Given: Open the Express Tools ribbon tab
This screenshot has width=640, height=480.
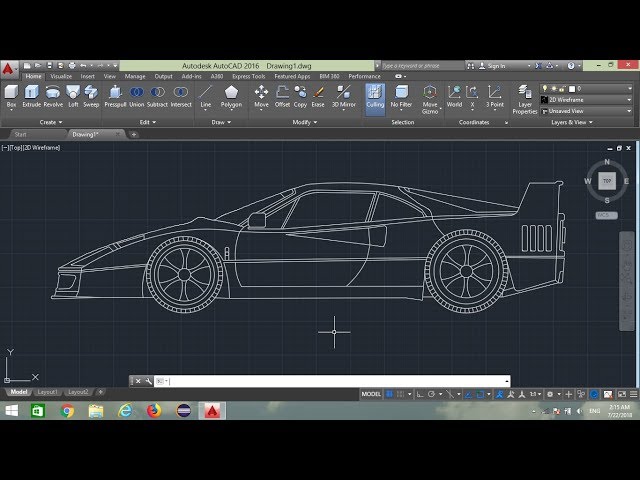Looking at the screenshot, I should point(249,76).
